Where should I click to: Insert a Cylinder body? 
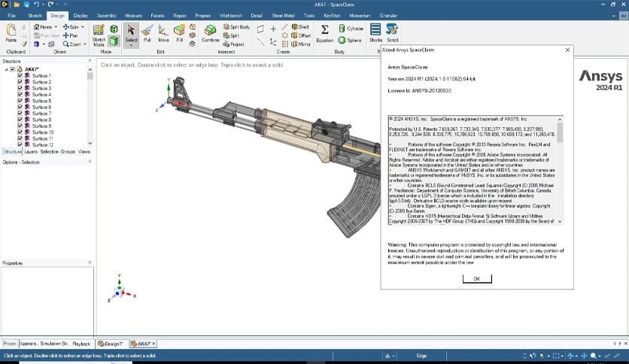point(351,29)
